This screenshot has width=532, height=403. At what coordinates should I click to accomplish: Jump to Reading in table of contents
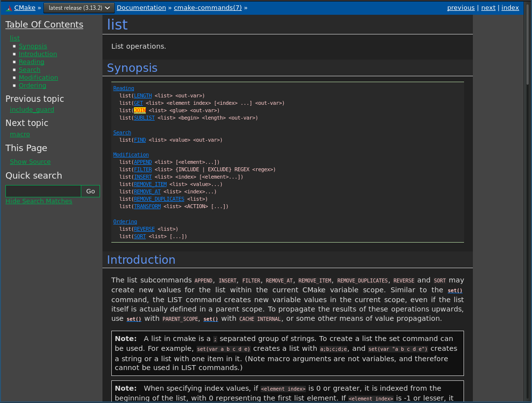click(x=31, y=62)
